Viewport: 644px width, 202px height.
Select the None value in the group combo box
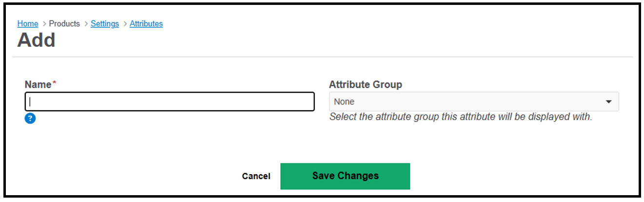point(344,101)
